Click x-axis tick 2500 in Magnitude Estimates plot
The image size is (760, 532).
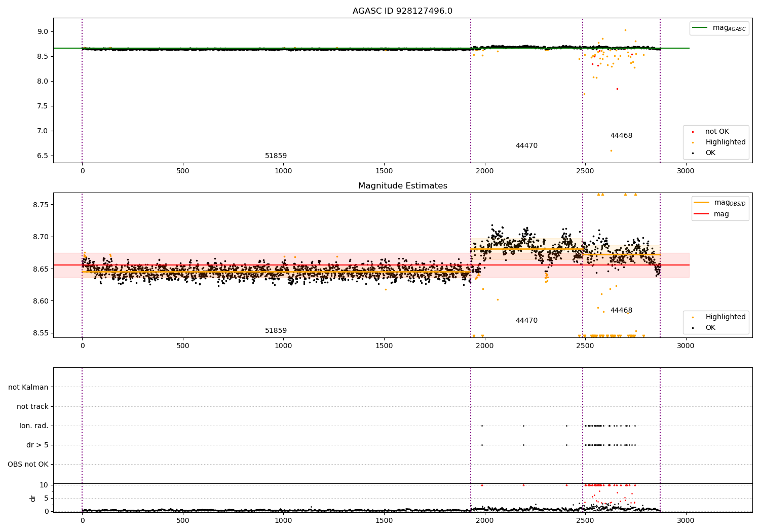pos(585,346)
